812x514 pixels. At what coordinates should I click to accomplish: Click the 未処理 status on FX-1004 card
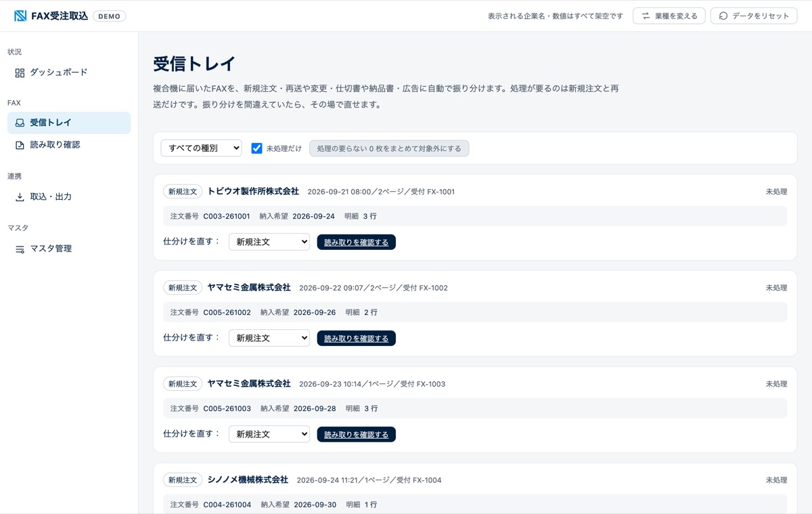pyautogui.click(x=776, y=480)
